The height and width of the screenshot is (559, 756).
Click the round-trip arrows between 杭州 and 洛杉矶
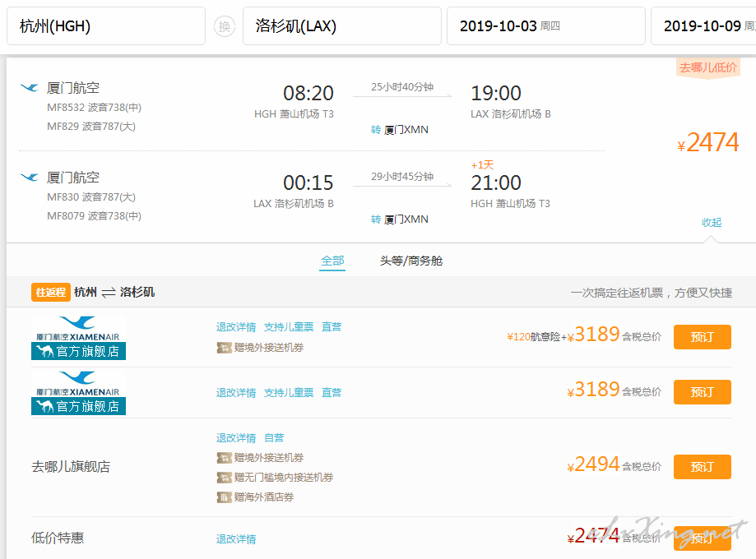(x=109, y=293)
